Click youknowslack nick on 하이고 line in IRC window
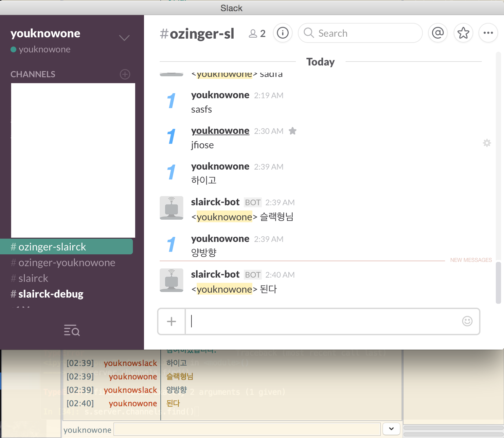The width and height of the screenshot is (504, 438). pyautogui.click(x=130, y=363)
